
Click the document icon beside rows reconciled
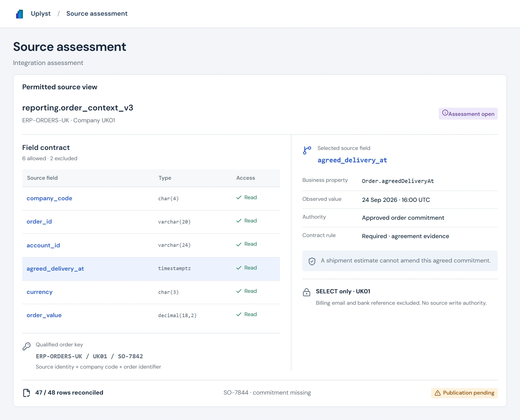26,393
